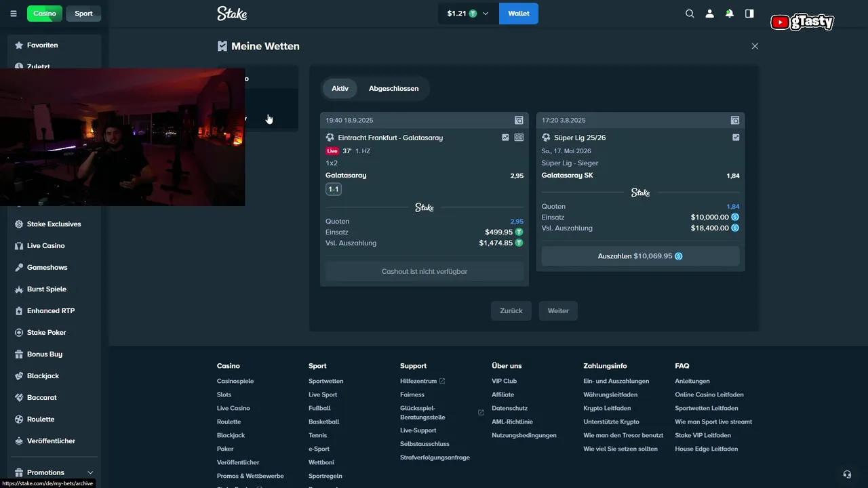Open the notifications bell icon
The width and height of the screenshot is (868, 488).
pyautogui.click(x=730, y=14)
